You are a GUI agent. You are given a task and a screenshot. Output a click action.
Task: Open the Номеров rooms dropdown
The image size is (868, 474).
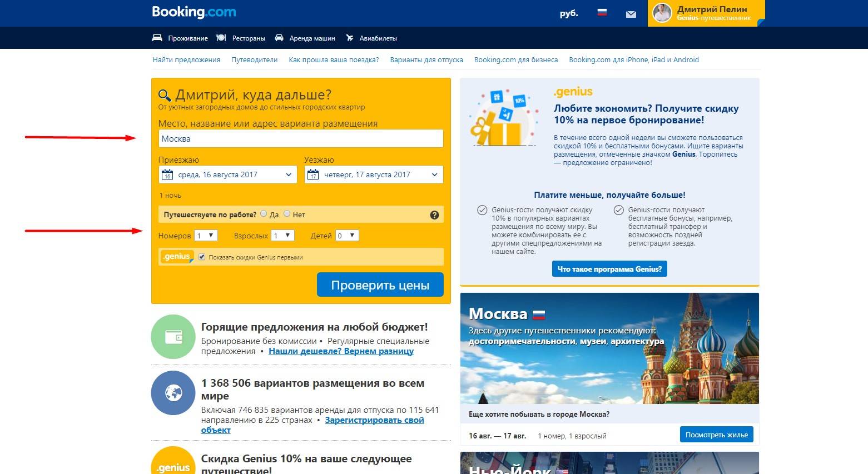[x=206, y=236]
